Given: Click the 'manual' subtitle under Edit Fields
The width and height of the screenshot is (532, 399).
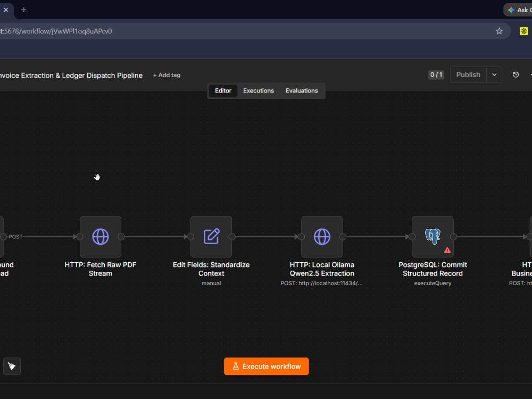Looking at the screenshot, I should [211, 284].
